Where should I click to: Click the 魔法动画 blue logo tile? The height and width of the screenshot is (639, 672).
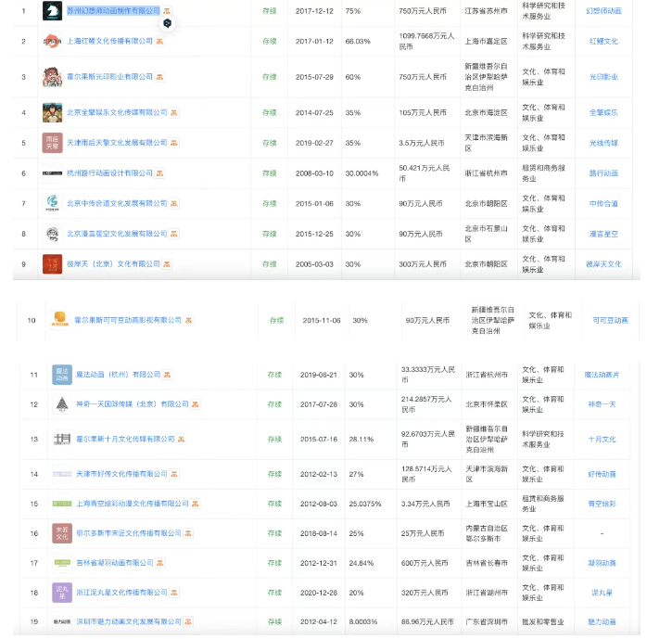[x=62, y=375]
